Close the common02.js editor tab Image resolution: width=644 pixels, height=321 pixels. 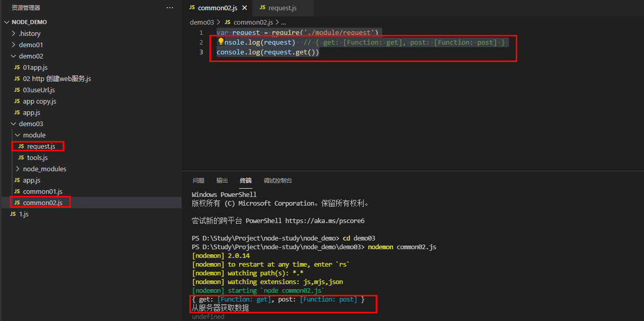(244, 8)
